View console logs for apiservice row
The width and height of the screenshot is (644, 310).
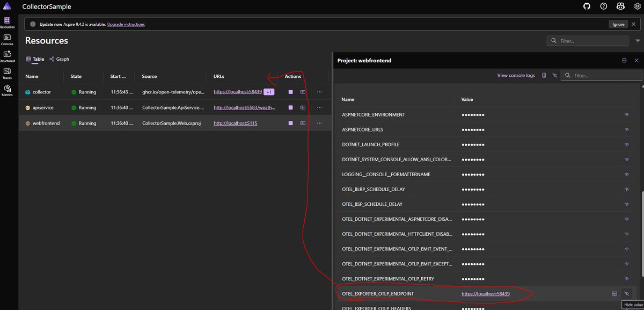point(303,107)
